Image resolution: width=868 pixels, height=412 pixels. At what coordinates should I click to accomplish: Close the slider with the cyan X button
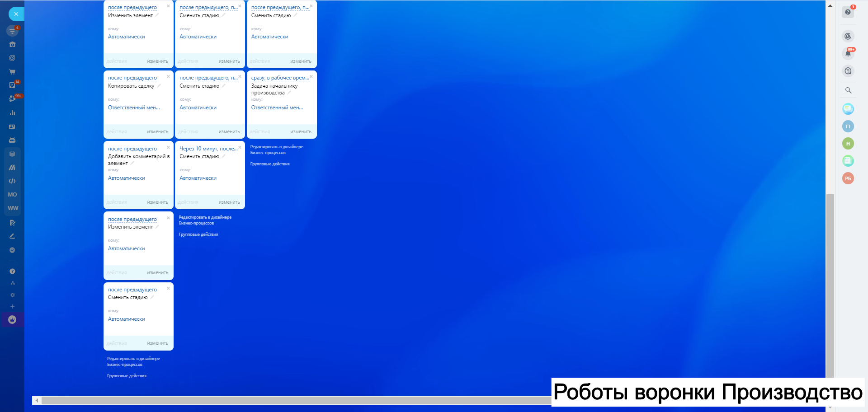coord(16,14)
